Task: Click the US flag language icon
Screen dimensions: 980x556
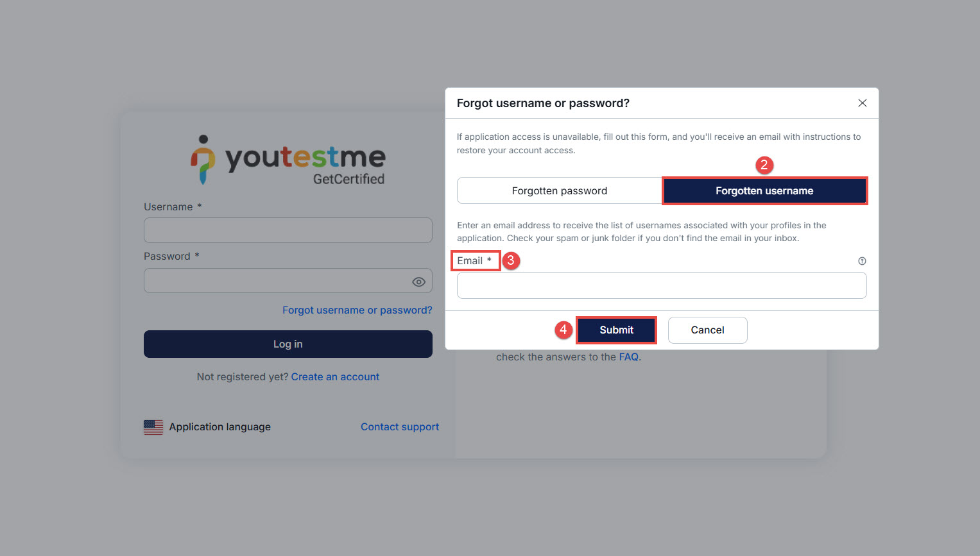Action: tap(153, 427)
